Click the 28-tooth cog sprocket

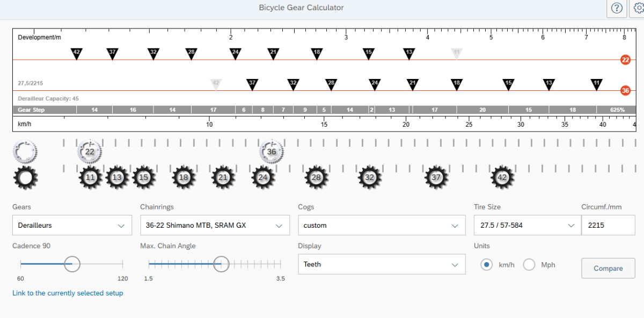tap(316, 177)
